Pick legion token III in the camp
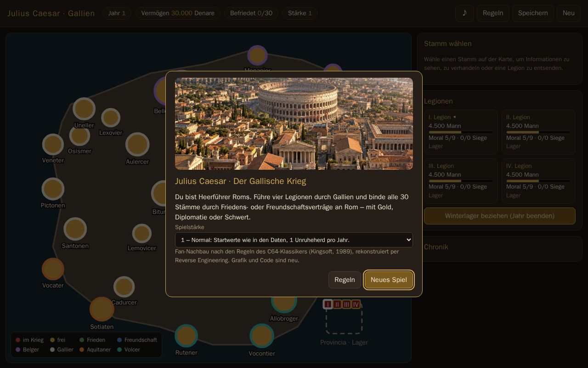Screen dimensions: 588x368 (347, 304)
